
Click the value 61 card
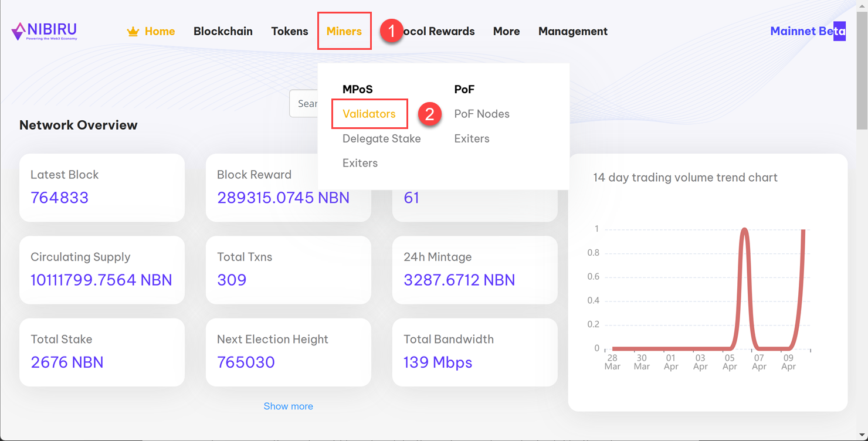(474, 198)
